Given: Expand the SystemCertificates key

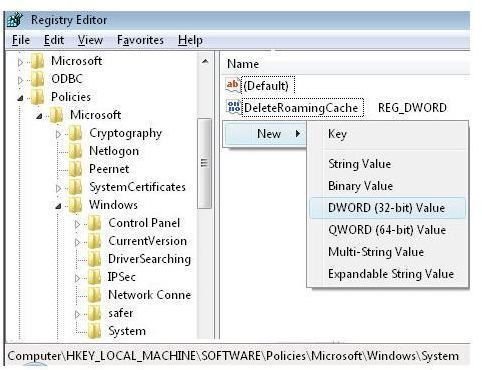Looking at the screenshot, I should [58, 188].
